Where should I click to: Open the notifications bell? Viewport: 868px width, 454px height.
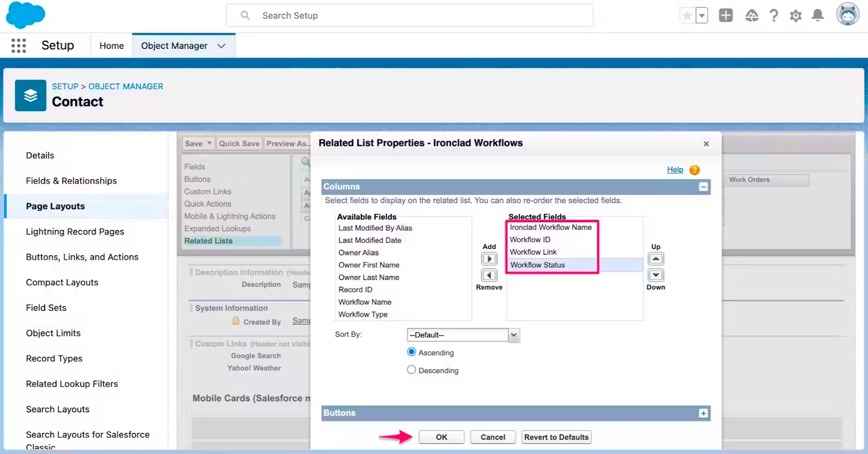point(818,15)
